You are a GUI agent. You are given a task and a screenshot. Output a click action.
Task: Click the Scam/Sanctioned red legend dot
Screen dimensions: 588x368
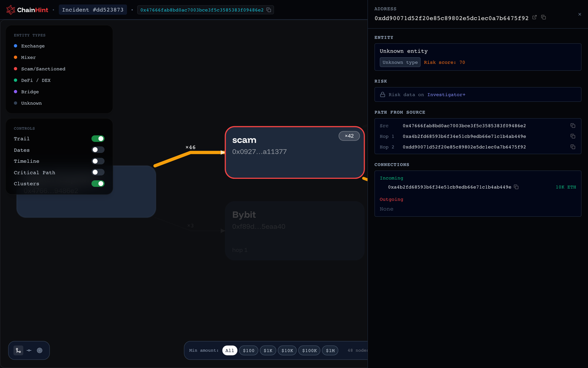pos(16,69)
